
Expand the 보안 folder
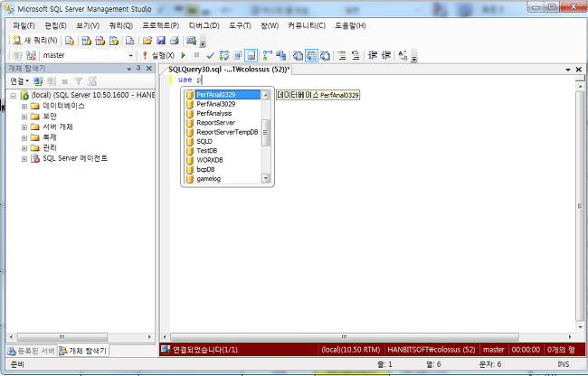(24, 117)
